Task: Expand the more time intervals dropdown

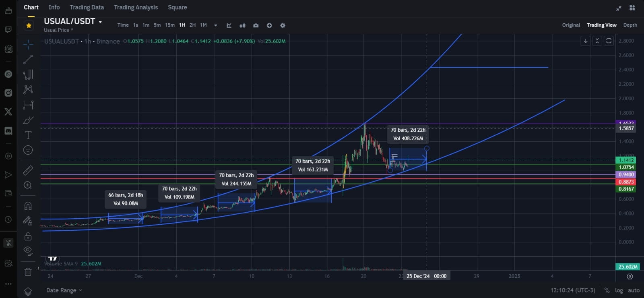Action: [216, 25]
